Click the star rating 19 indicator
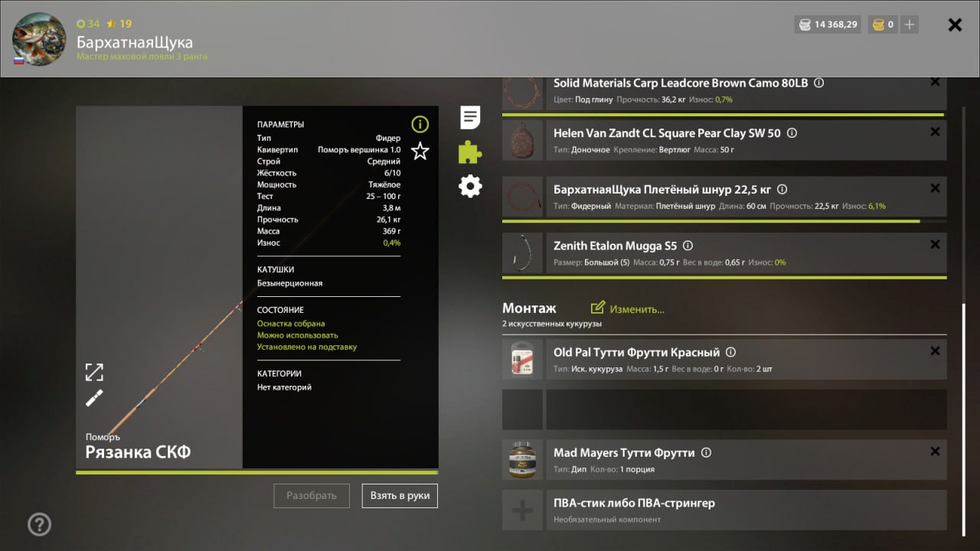Viewport: 980px width, 551px height. click(x=119, y=24)
